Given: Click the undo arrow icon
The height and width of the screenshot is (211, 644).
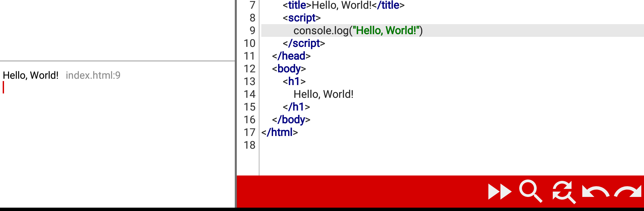Looking at the screenshot, I should click(596, 191).
